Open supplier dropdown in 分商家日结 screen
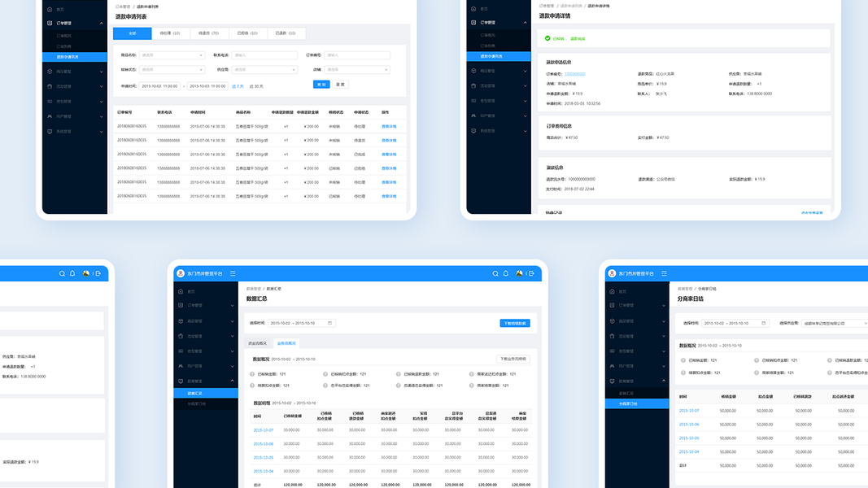Screen dimensions: 868x488 [x=835, y=323]
